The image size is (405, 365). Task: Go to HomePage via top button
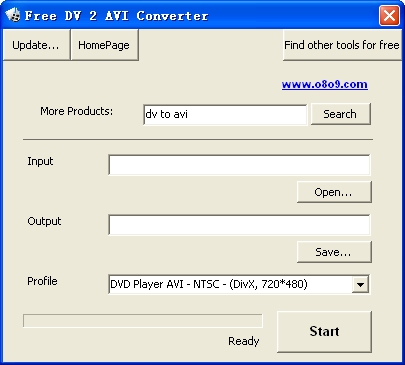click(104, 45)
